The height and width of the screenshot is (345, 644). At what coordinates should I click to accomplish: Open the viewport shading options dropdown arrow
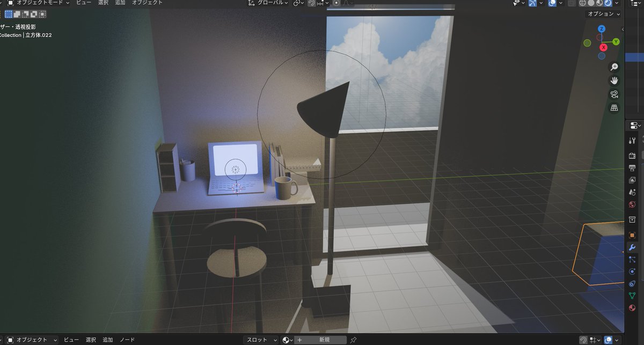(x=617, y=3)
